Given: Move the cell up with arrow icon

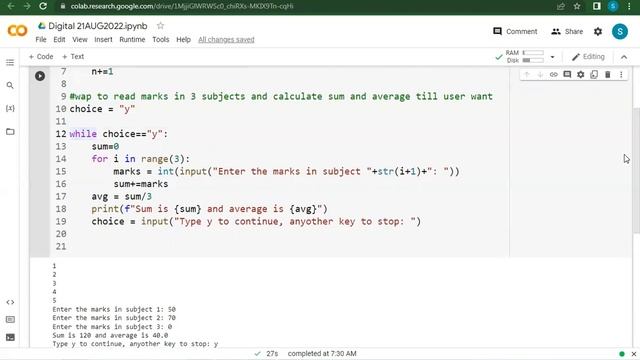Looking at the screenshot, I should click(x=527, y=75).
